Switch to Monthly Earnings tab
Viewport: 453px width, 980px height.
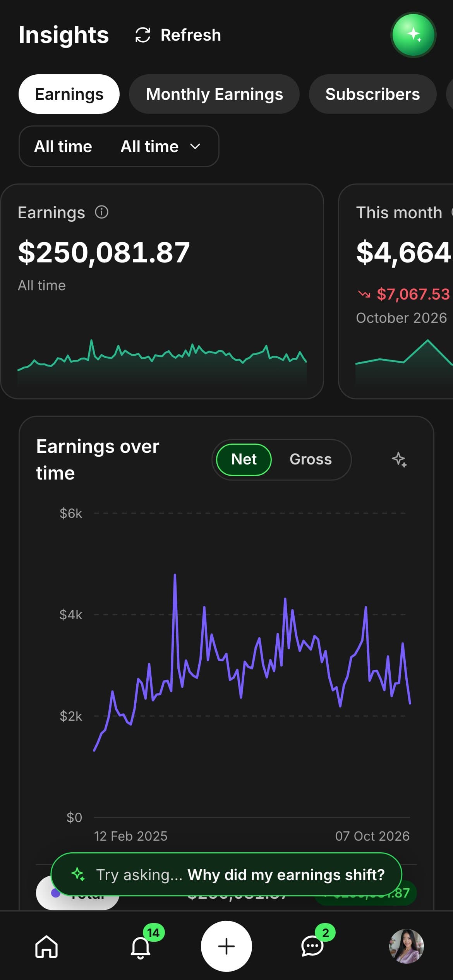[x=214, y=94]
